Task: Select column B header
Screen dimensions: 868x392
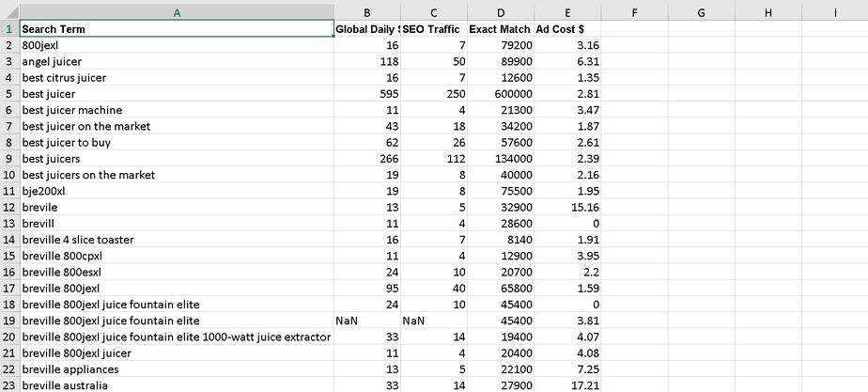Action: point(367,11)
